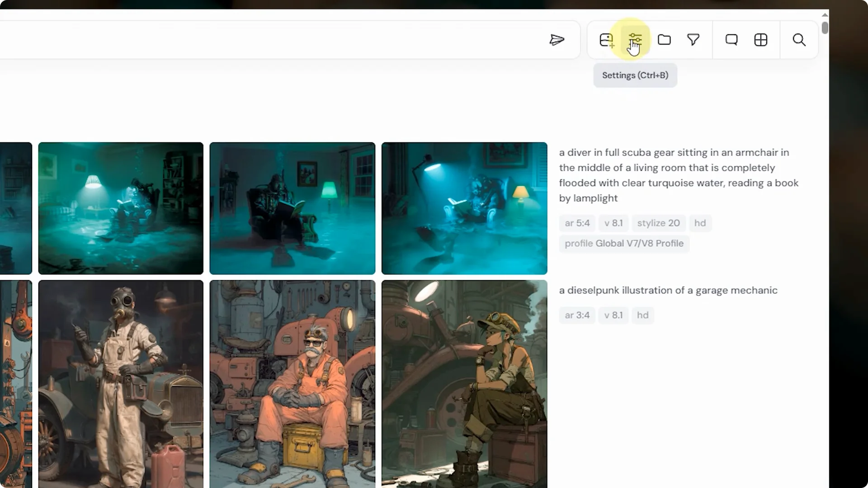Click the 'Settings (Ctrl+B)' tooltip label
Viewport: 868px width, 488px height.
[x=635, y=75]
